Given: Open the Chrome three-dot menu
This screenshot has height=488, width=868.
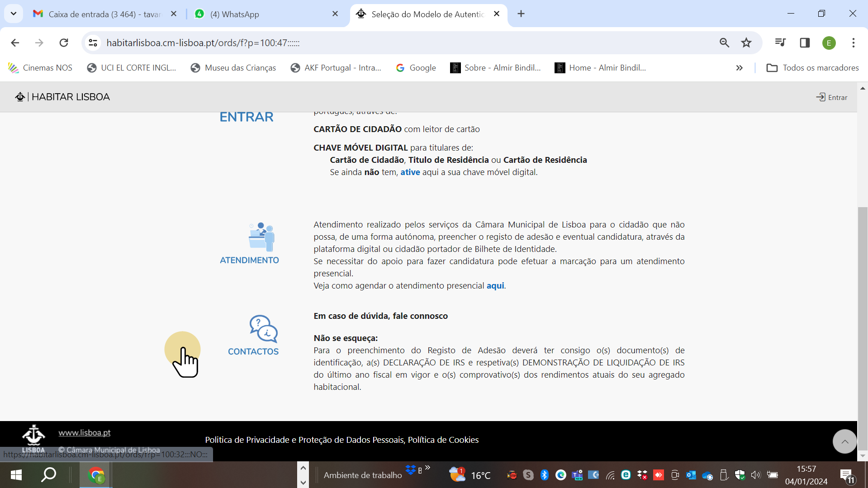Looking at the screenshot, I should [x=853, y=43].
